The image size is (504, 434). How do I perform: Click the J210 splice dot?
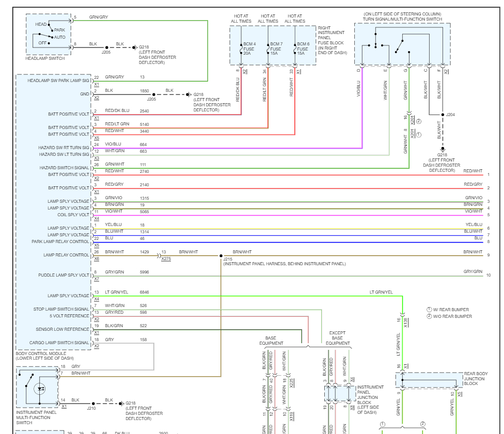pos(93,404)
